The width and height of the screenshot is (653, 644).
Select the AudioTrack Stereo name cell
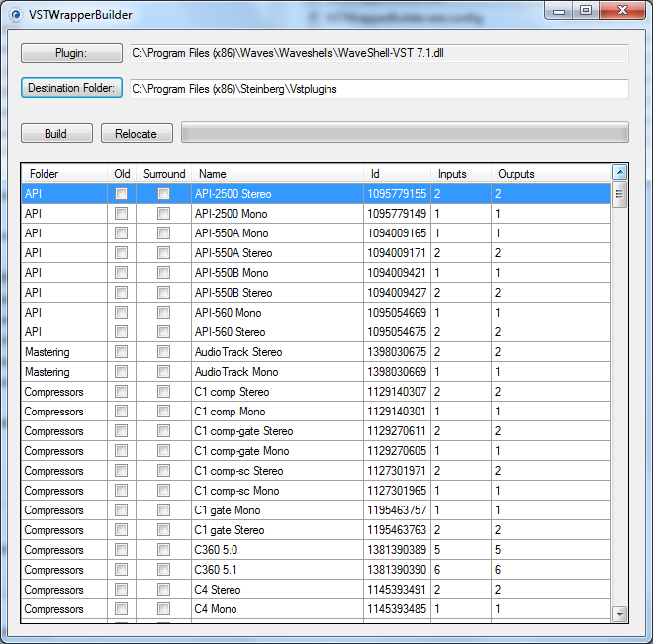point(277,352)
